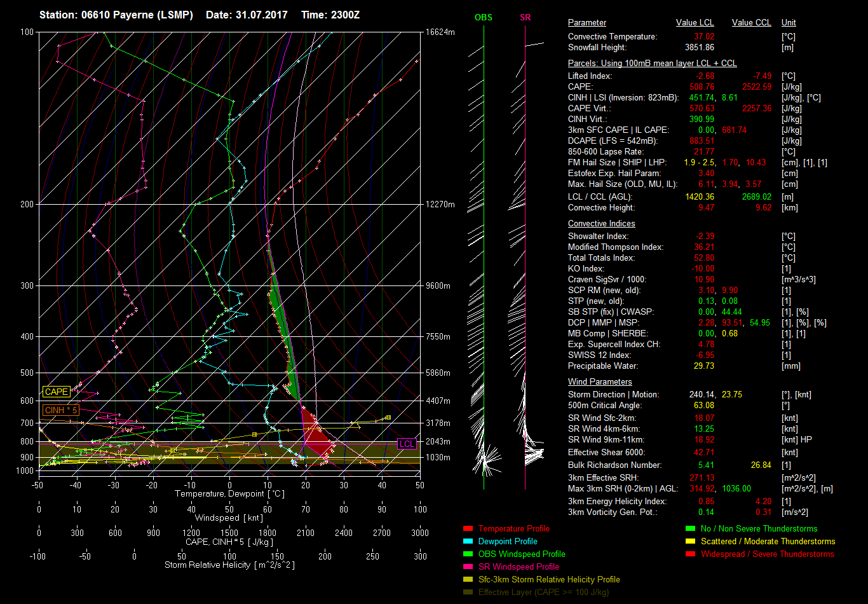Click the magenta LCL marker label
The image size is (868, 604).
coord(407,444)
